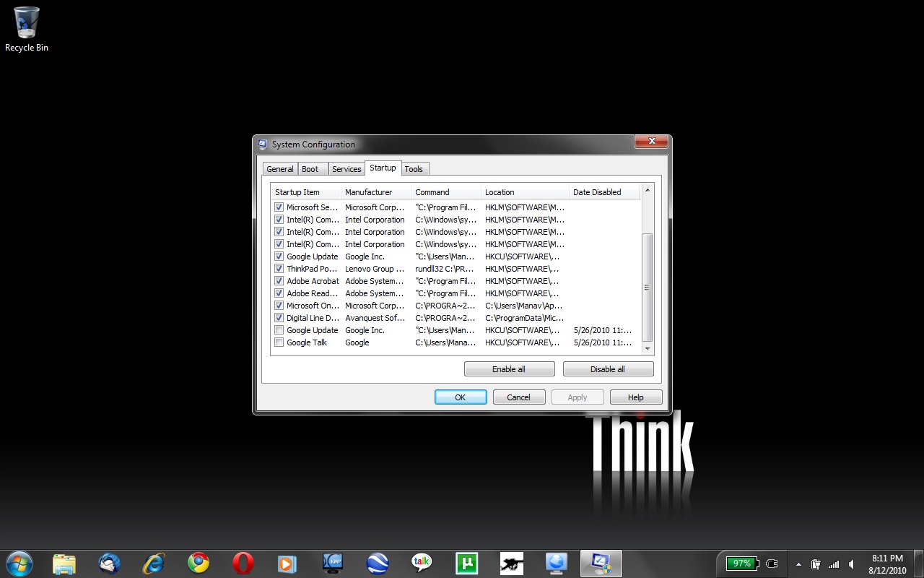Click the startup list scrollbar thumb
Image resolution: width=924 pixels, height=578 pixels.
coord(647,288)
